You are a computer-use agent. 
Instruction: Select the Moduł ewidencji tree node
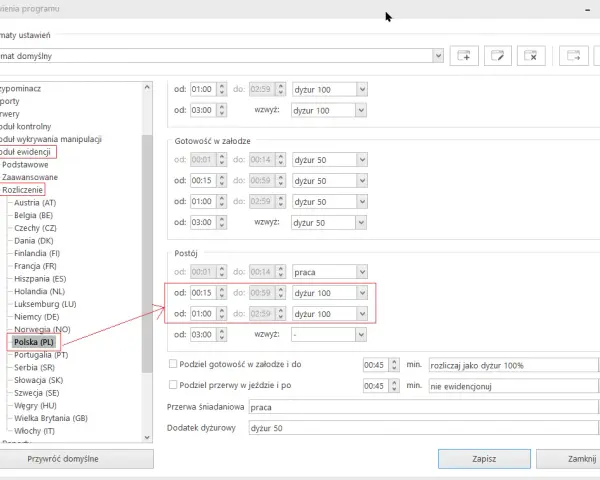(25, 152)
